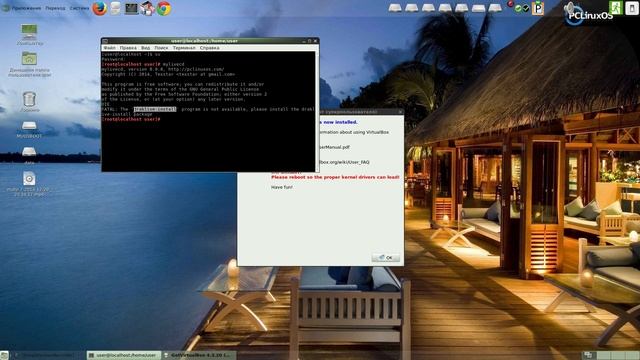Switch to the user@localhost terminal taskbar button
640x360 pixels.
[x=124, y=356]
